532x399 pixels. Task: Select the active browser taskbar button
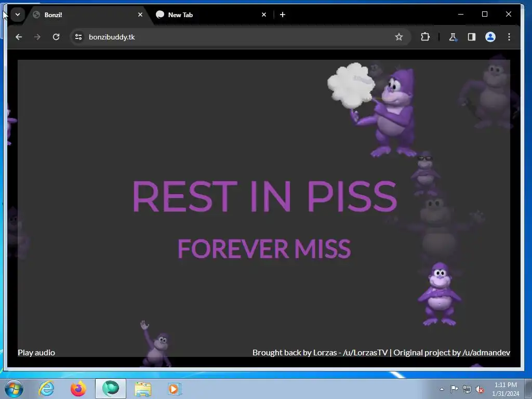pos(111,389)
